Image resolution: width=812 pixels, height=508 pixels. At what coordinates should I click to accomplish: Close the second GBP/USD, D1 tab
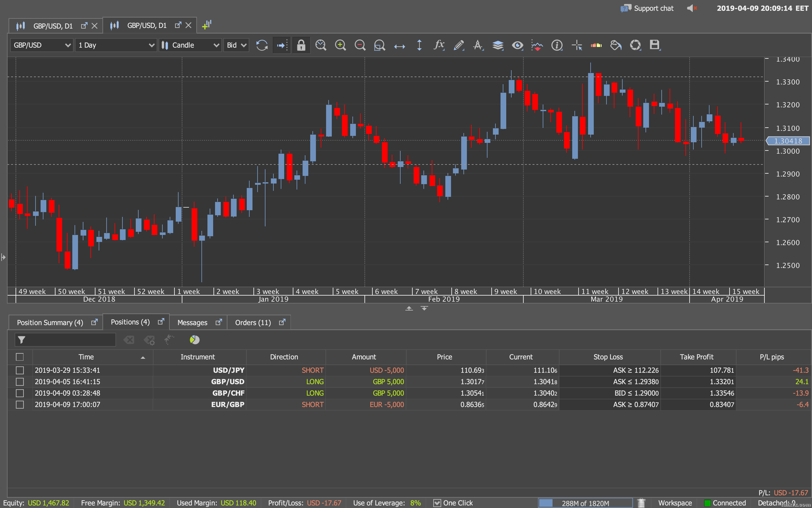tap(189, 25)
